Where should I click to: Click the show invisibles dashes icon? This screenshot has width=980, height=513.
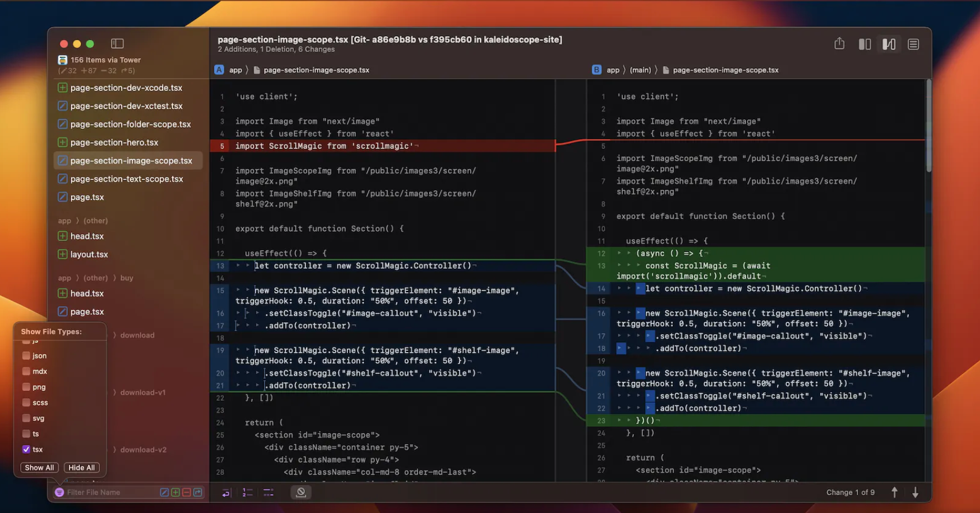(x=269, y=492)
